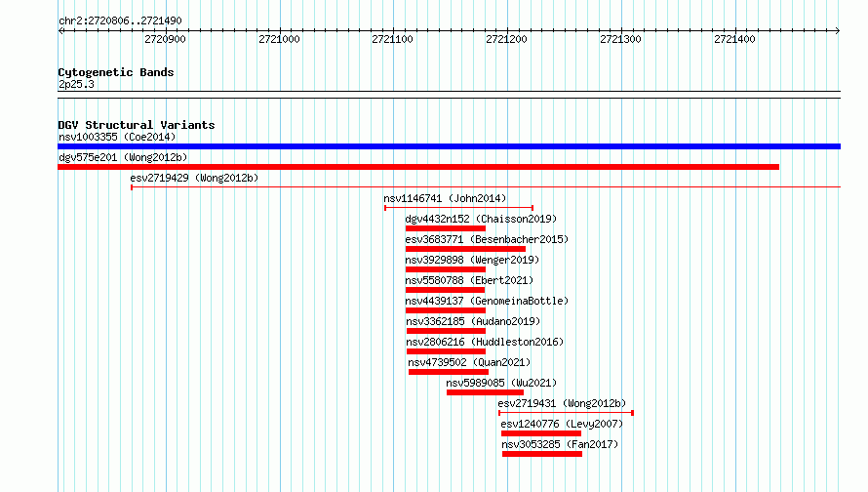Click red bar under nsv3053285
The height and width of the screenshot is (492, 868).
(542, 454)
